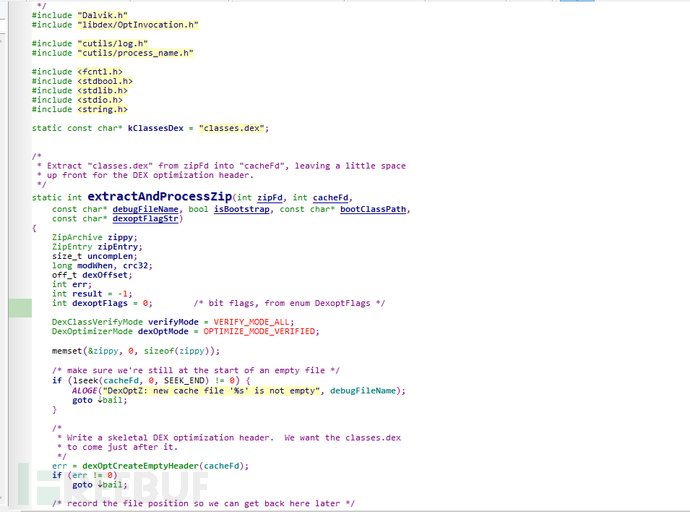Click the ALOGE macro call
This screenshot has height=512, width=690.
click(84, 391)
